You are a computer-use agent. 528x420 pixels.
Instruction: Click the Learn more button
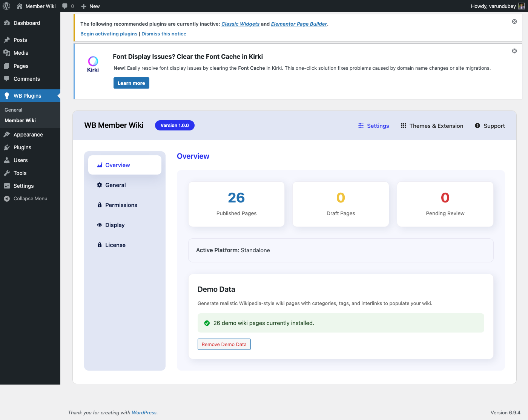(131, 83)
